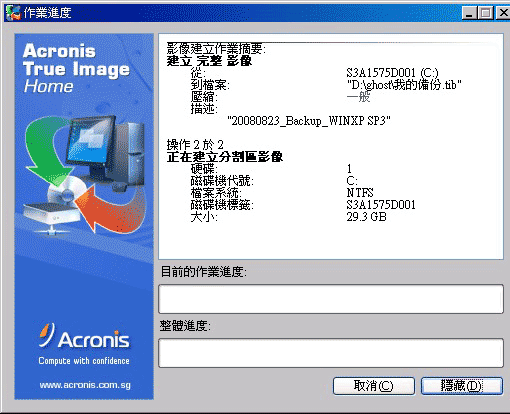Click the overall progress 整體進度 bar

331,353
